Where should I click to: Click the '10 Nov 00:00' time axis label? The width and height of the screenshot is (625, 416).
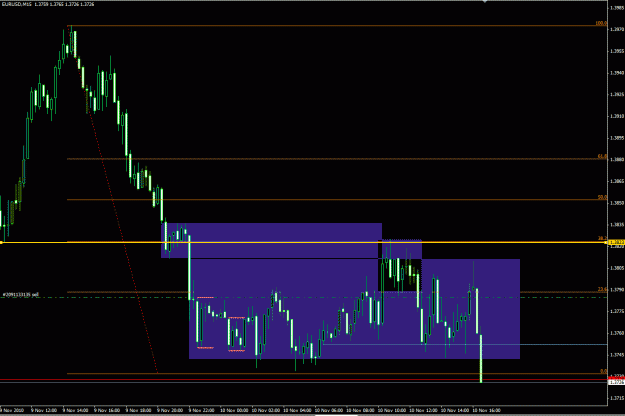(x=234, y=410)
